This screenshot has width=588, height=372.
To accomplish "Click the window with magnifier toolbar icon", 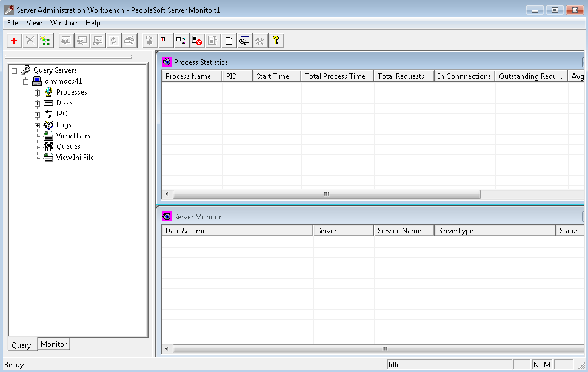I will click(x=244, y=41).
